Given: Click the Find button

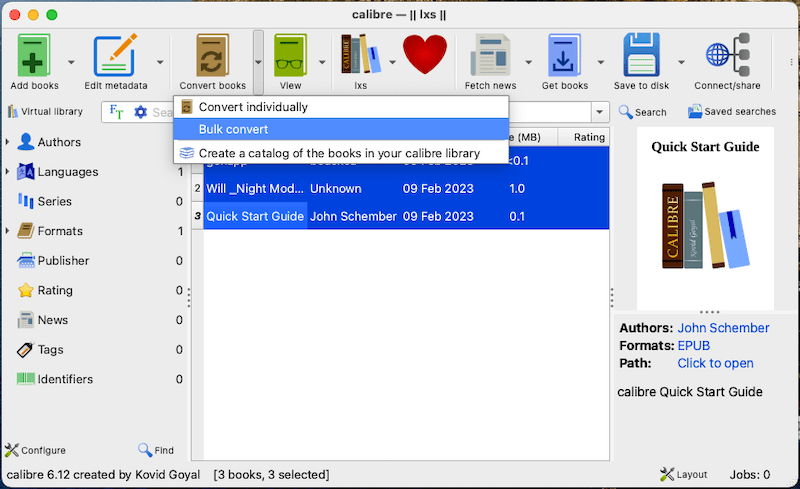Looking at the screenshot, I should pos(156,450).
